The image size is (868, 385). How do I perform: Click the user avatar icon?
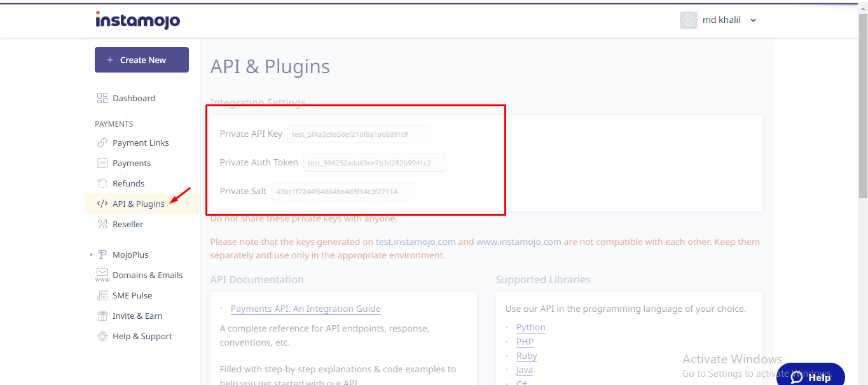point(688,20)
